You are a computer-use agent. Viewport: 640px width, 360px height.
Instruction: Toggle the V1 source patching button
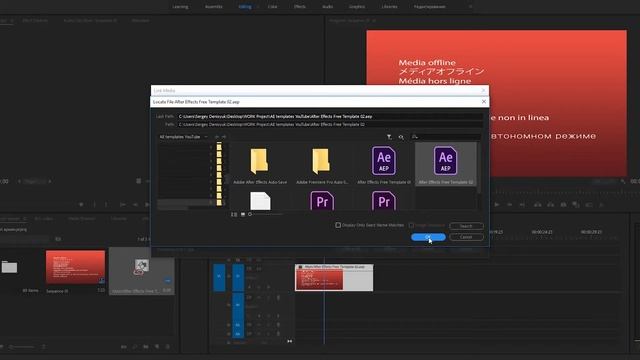[219, 277]
